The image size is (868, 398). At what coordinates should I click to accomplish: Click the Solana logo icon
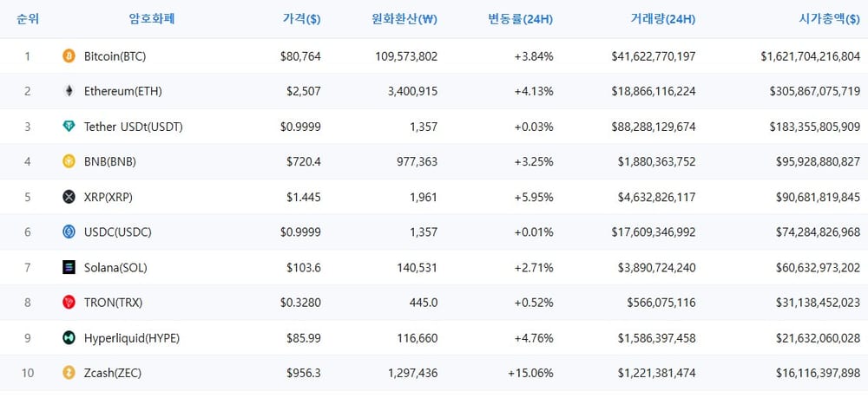tap(69, 268)
